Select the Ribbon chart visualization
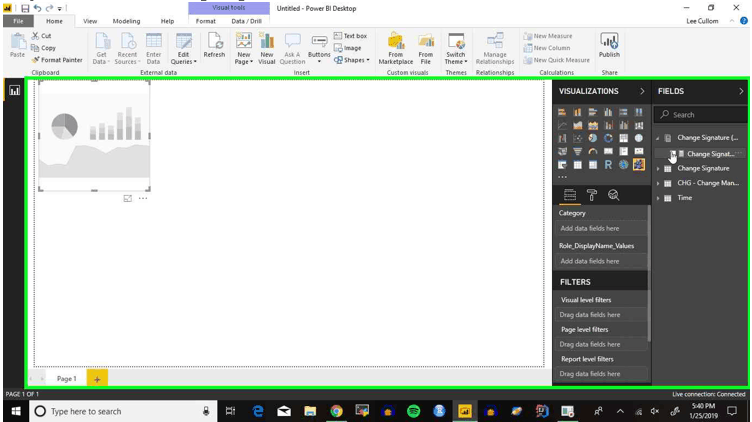 (639, 125)
